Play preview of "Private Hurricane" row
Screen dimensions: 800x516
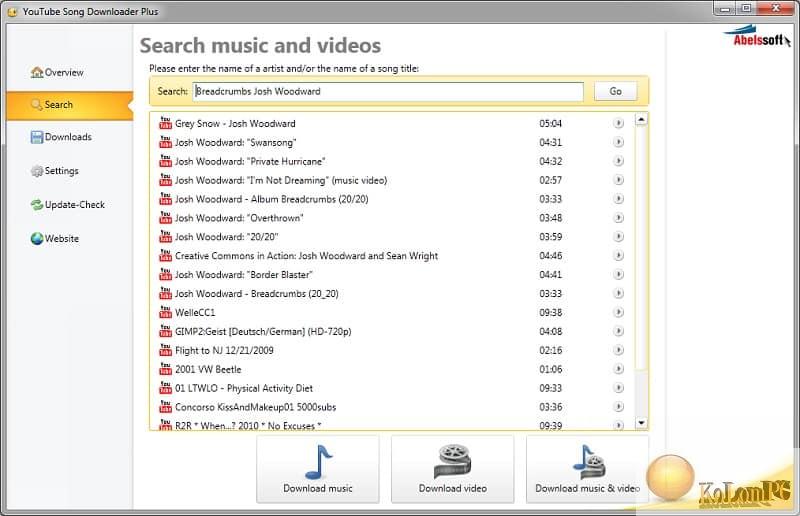618,161
